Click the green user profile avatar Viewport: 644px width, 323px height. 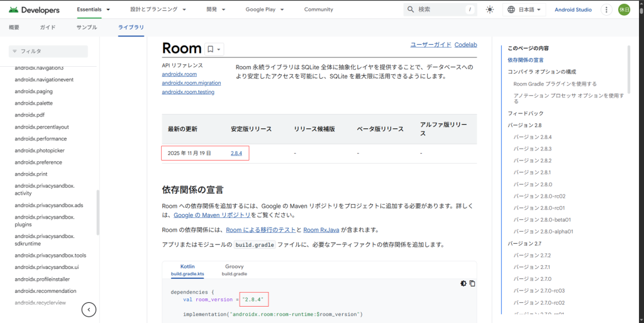(624, 9)
